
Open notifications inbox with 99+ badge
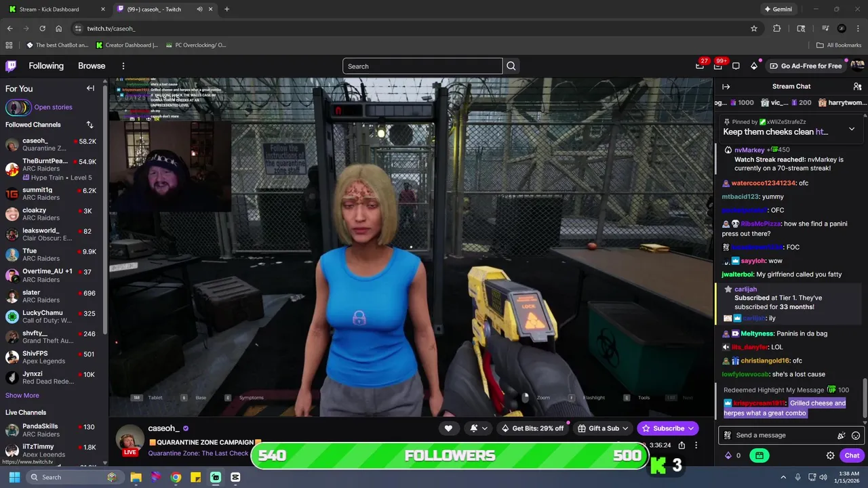pyautogui.click(x=717, y=66)
